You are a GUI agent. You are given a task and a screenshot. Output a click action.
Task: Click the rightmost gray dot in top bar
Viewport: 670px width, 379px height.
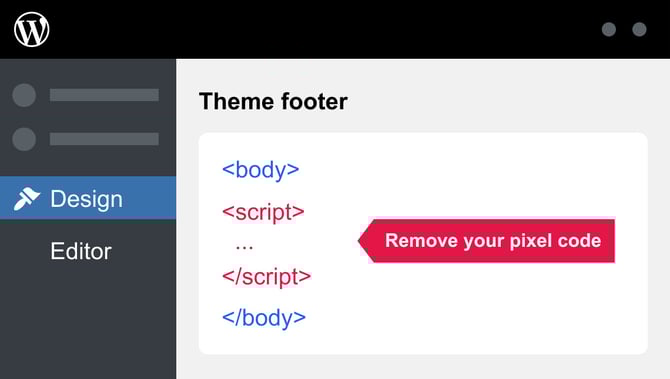coord(639,29)
